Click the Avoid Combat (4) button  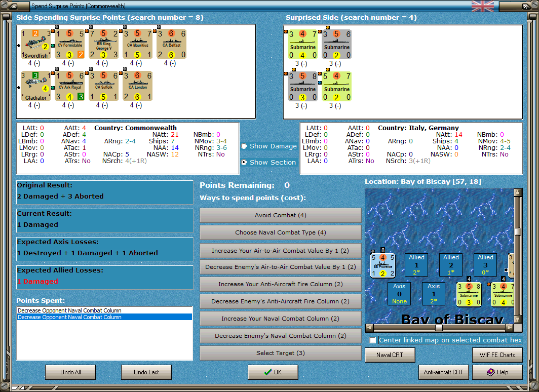click(281, 215)
